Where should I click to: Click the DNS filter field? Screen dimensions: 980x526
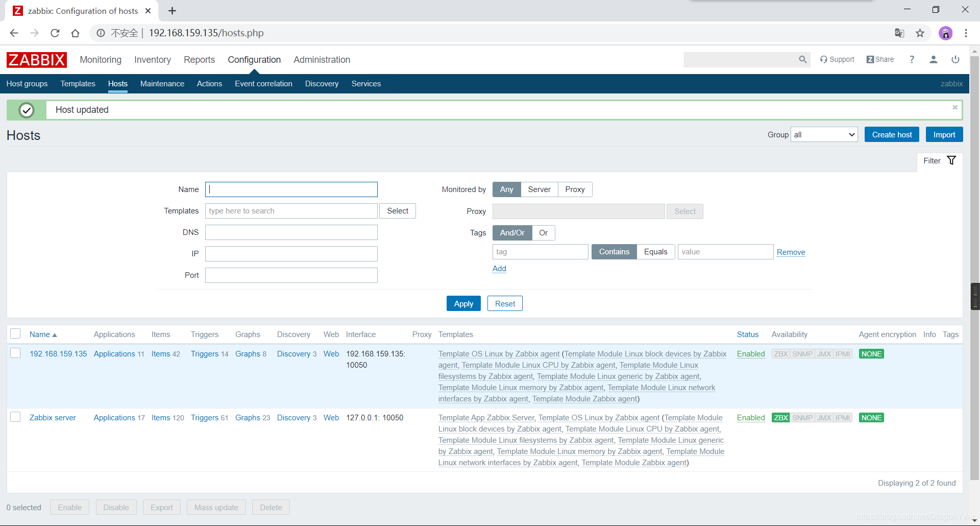tap(291, 232)
